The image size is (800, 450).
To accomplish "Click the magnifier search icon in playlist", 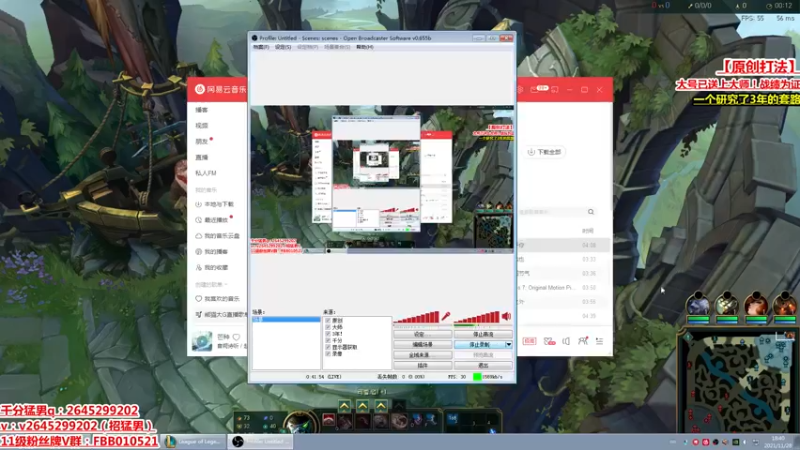I will (x=591, y=212).
